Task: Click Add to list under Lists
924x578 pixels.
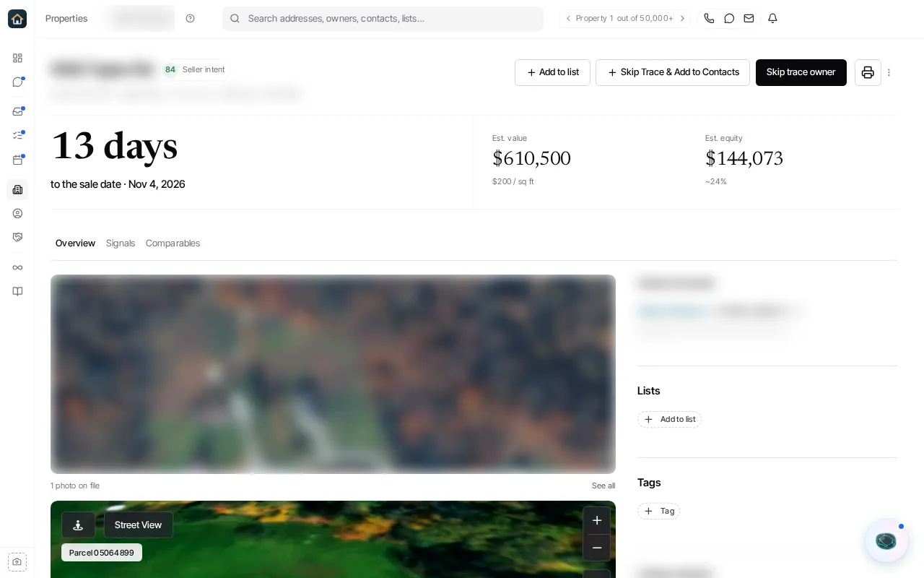Action: (x=669, y=420)
